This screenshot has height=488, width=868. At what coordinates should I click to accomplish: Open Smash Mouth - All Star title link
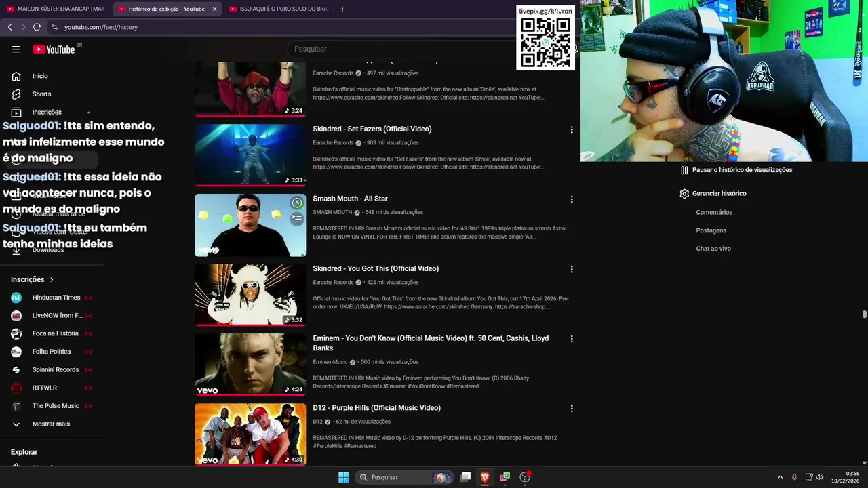click(x=350, y=199)
